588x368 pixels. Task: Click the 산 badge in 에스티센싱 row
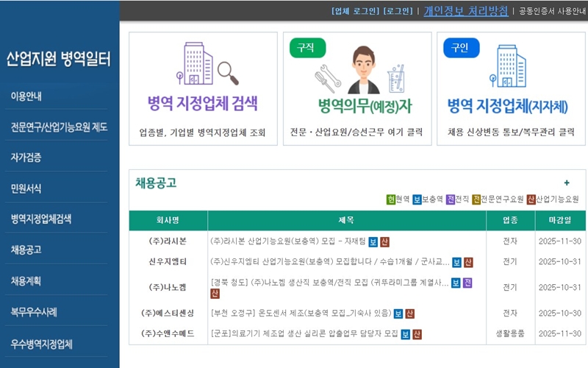(x=410, y=314)
